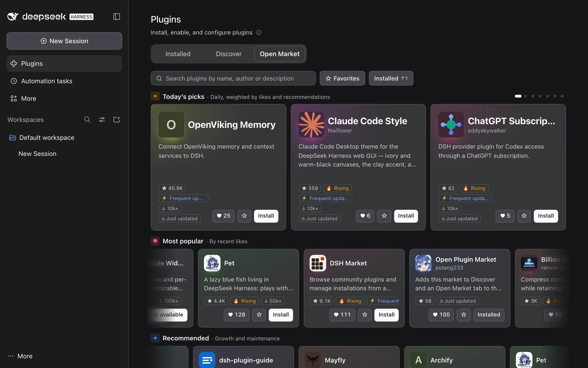This screenshot has width=588, height=368.
Task: Focus the plugin search field
Action: tap(233, 78)
